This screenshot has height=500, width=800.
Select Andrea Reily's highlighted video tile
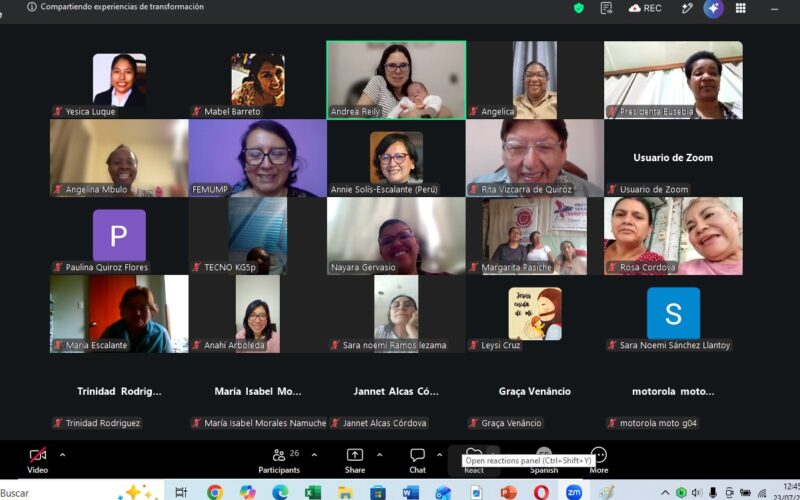396,80
